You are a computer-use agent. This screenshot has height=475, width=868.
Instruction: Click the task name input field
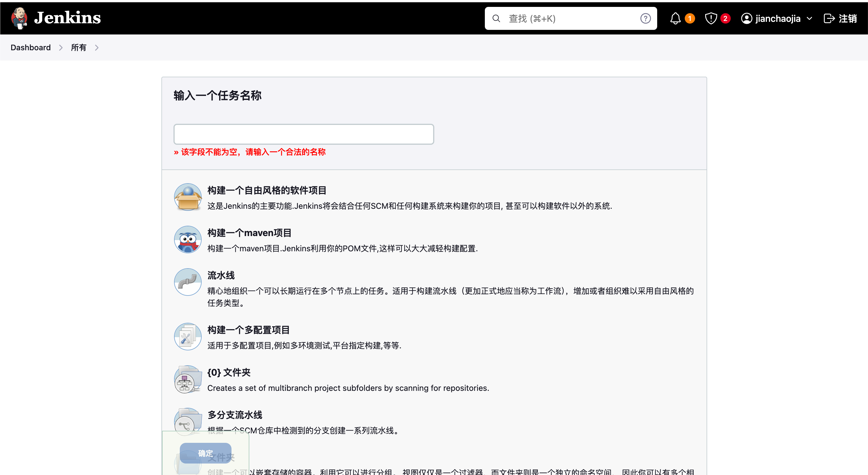pyautogui.click(x=304, y=134)
